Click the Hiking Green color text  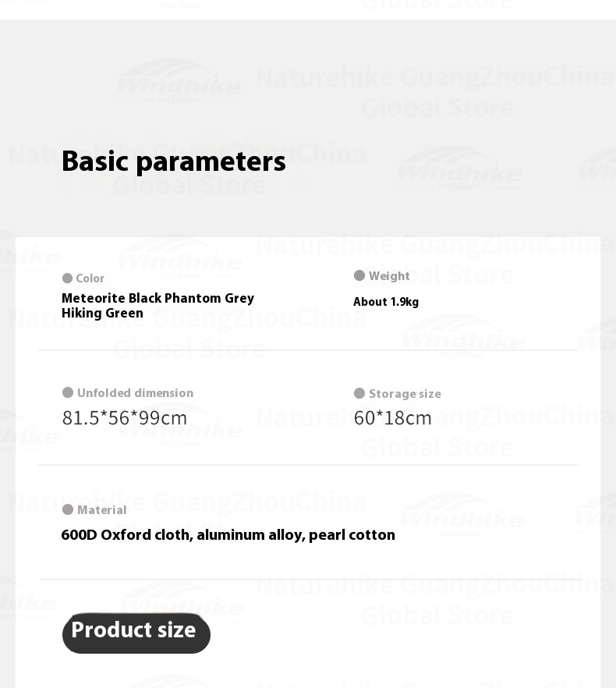click(x=102, y=314)
